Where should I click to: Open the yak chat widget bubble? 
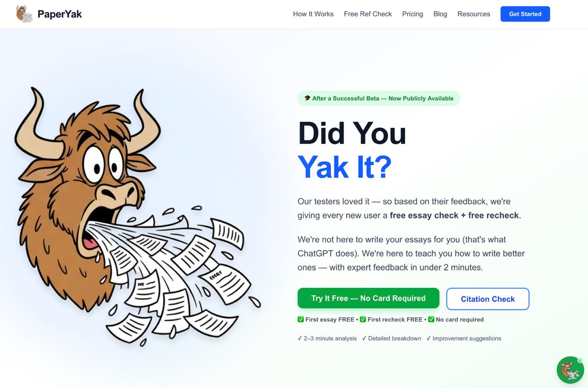(x=570, y=370)
